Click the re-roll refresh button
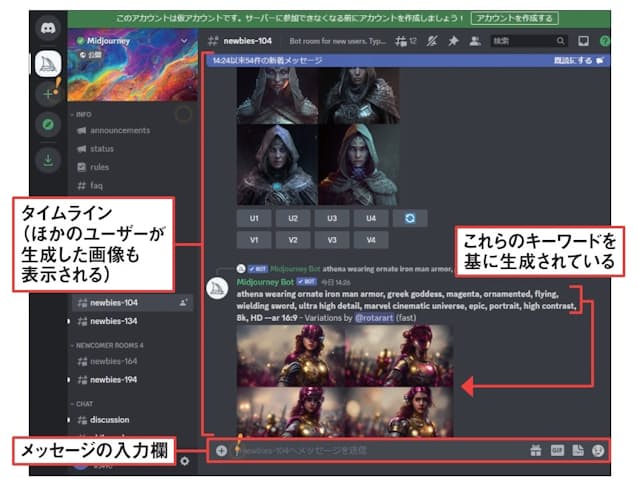The width and height of the screenshot is (638, 479). click(x=410, y=218)
